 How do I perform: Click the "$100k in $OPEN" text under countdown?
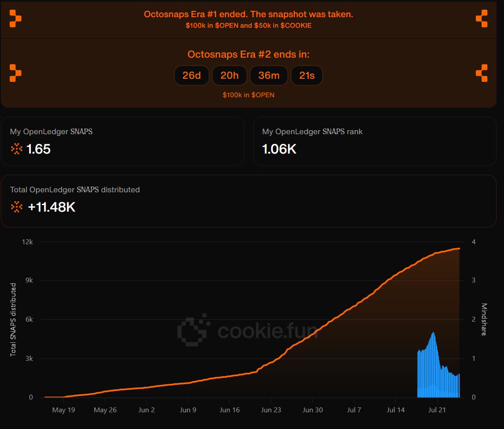click(248, 95)
